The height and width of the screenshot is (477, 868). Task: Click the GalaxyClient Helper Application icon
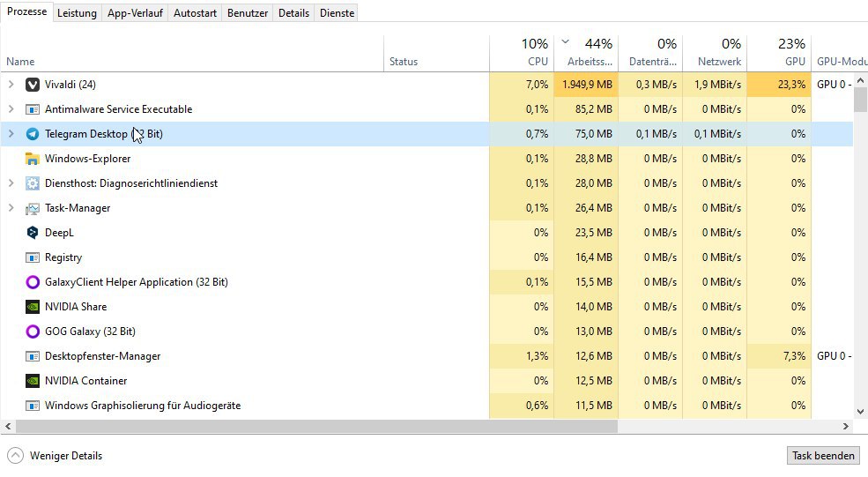(x=33, y=282)
